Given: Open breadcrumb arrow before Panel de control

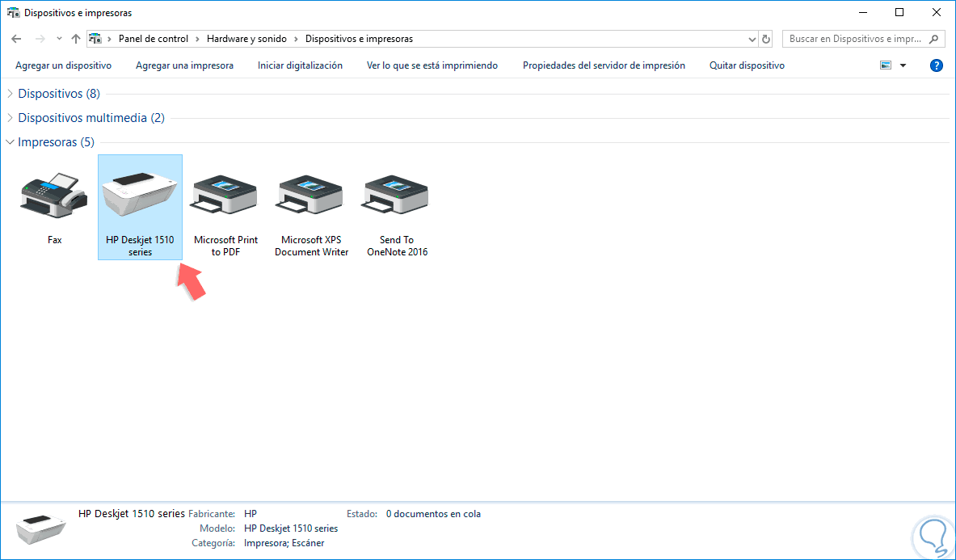Looking at the screenshot, I should click(x=110, y=39).
